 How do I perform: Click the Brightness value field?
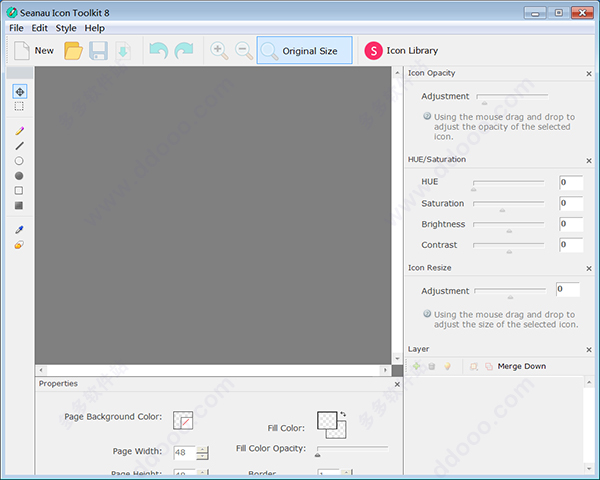(571, 224)
